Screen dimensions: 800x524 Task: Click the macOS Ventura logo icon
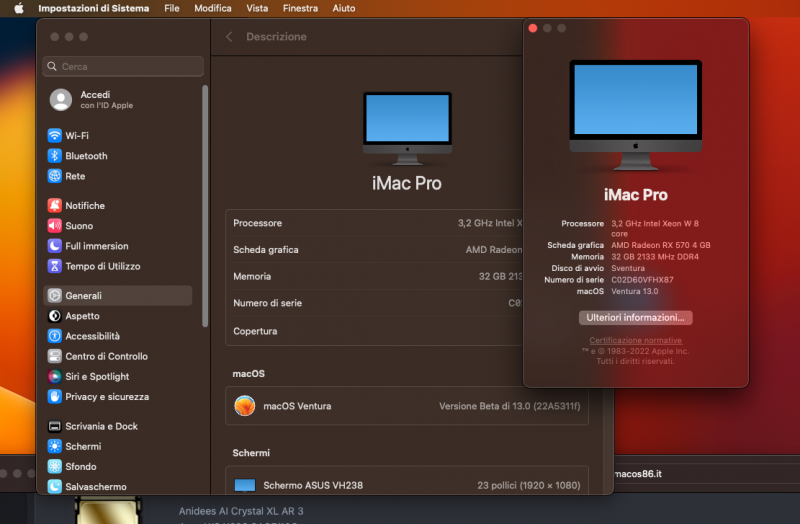[245, 406]
